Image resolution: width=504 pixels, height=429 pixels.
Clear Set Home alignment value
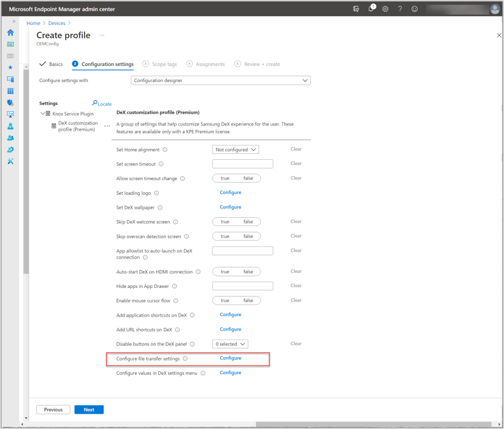click(296, 149)
